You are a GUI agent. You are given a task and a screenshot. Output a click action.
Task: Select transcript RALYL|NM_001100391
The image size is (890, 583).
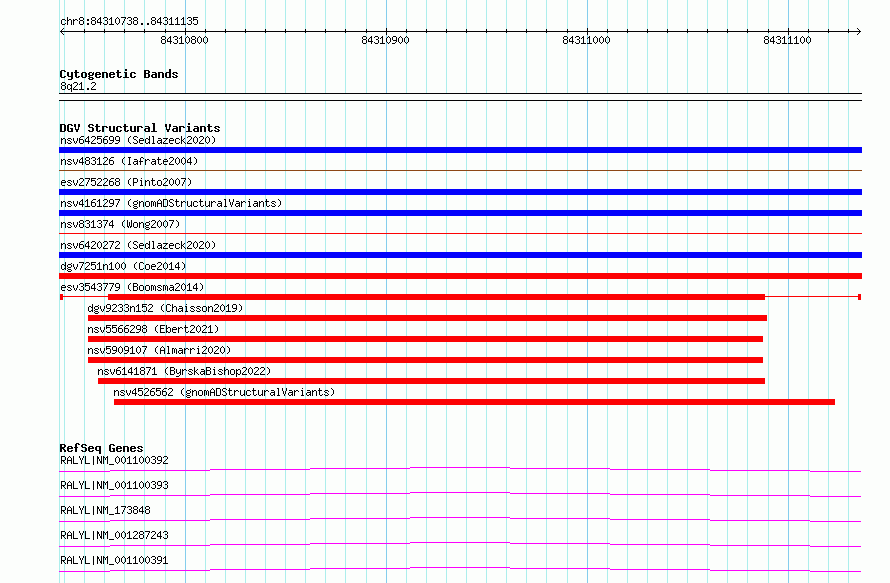coord(114,560)
